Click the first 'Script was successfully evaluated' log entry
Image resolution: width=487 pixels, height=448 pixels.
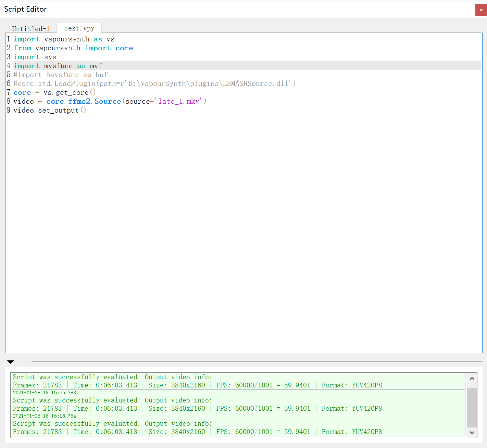[112, 377]
